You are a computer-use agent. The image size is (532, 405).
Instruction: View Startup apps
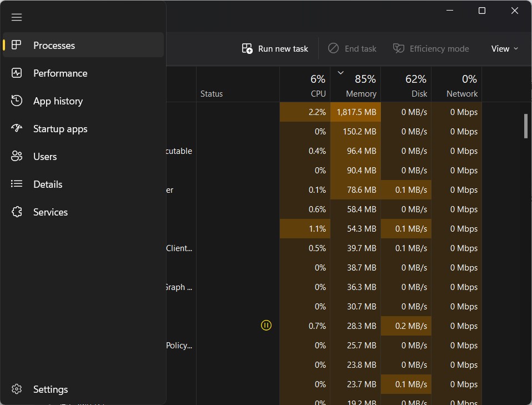point(61,128)
